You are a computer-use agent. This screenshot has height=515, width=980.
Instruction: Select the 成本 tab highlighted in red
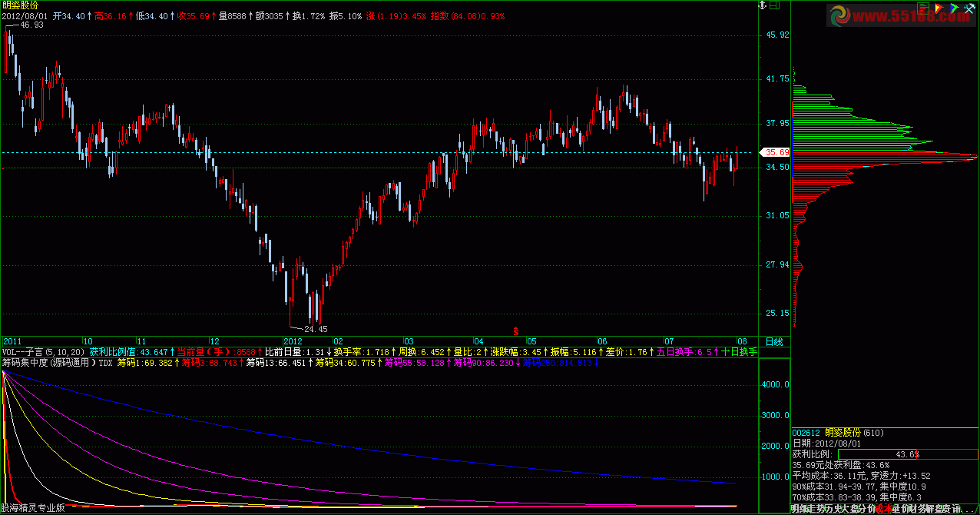[885, 509]
